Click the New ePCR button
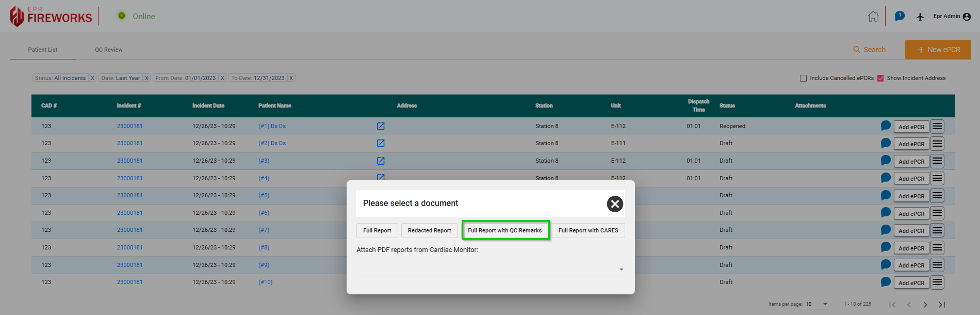This screenshot has width=980, height=315. click(x=938, y=50)
